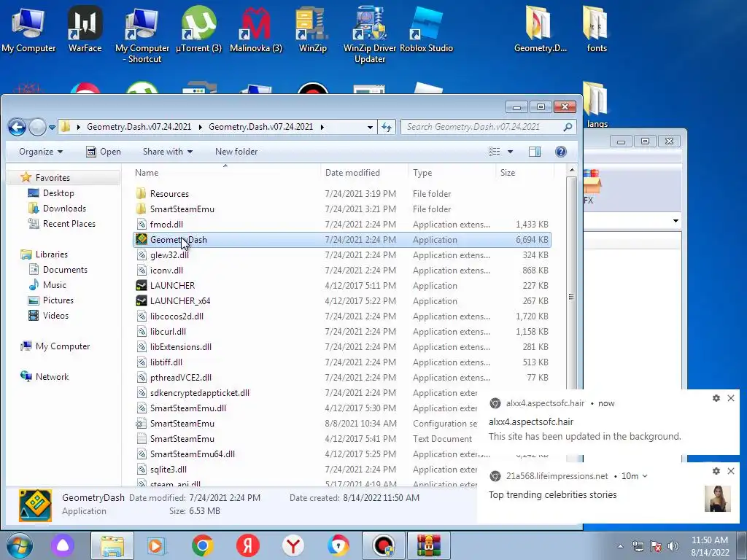The height and width of the screenshot is (560, 747).
Task: Sort by the Name column header
Action: [224, 173]
